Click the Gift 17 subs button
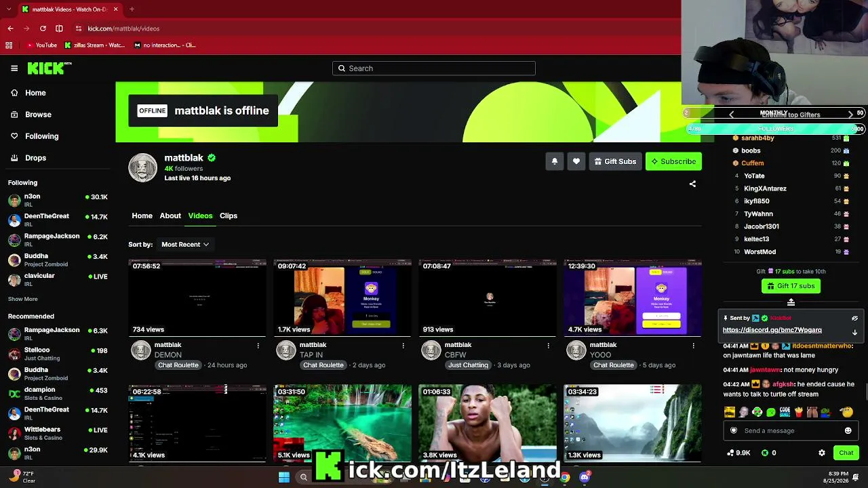This screenshot has width=868, height=488. pyautogui.click(x=791, y=286)
